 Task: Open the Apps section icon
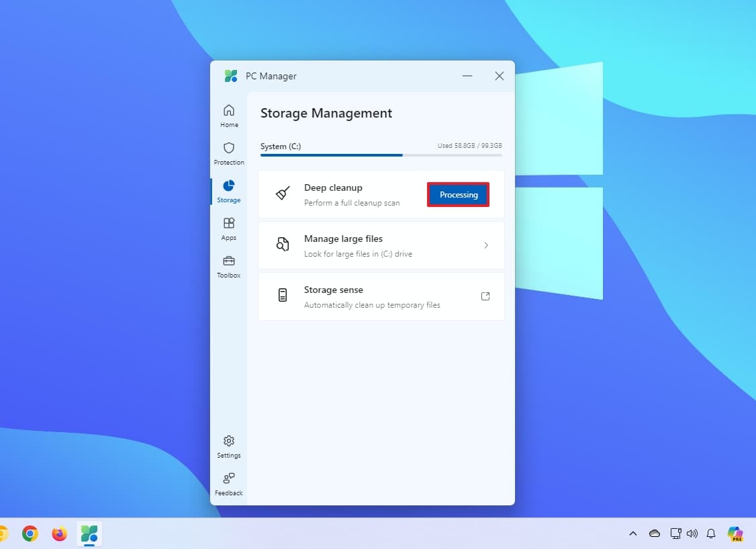click(229, 226)
